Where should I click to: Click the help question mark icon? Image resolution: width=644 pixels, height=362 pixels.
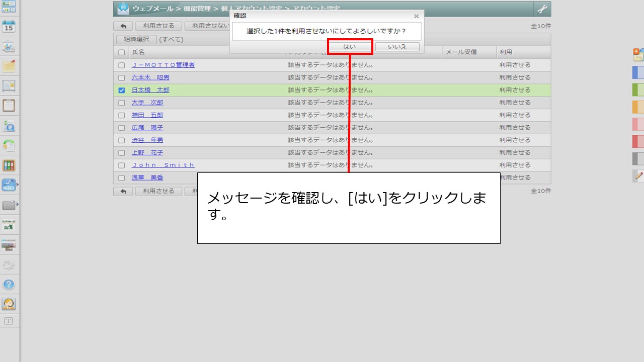(9, 285)
